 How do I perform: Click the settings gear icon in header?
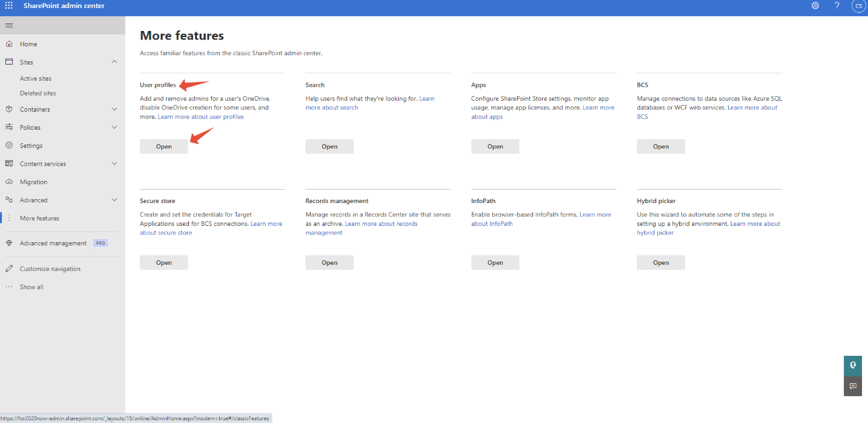(815, 5)
